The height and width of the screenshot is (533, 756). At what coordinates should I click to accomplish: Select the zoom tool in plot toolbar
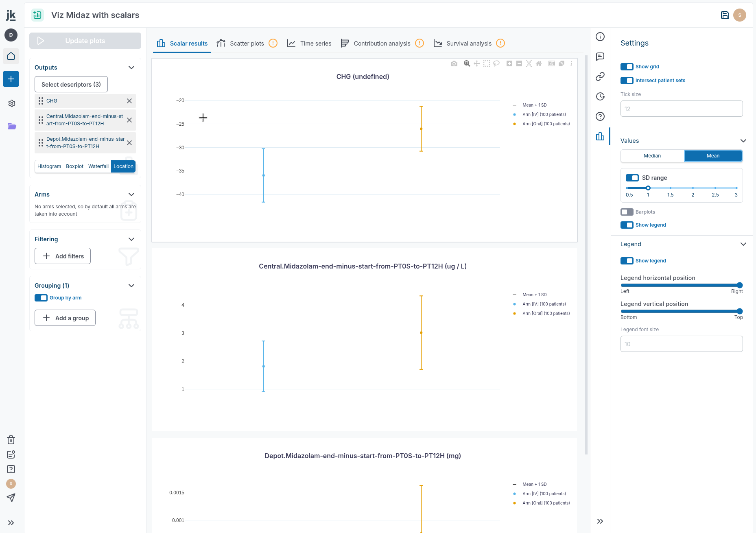pos(467,63)
